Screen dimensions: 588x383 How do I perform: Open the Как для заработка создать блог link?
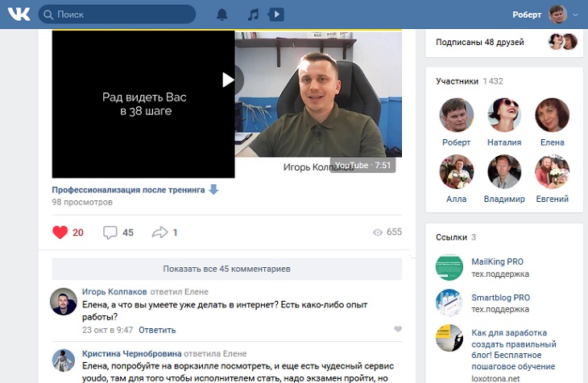click(x=513, y=349)
